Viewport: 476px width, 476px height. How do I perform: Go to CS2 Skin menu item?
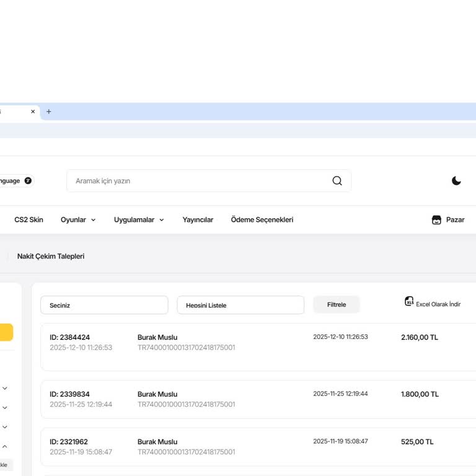click(29, 220)
